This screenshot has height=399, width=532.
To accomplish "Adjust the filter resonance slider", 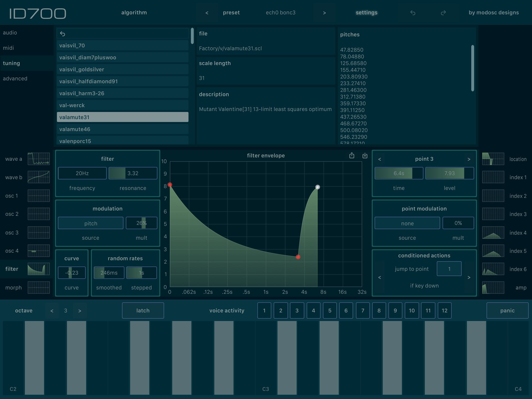I will (133, 173).
